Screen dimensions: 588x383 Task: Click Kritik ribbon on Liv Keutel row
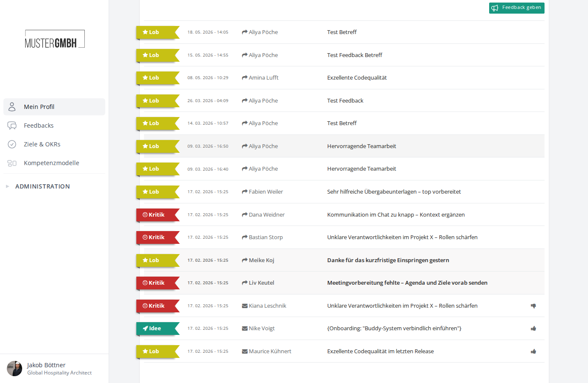point(158,283)
